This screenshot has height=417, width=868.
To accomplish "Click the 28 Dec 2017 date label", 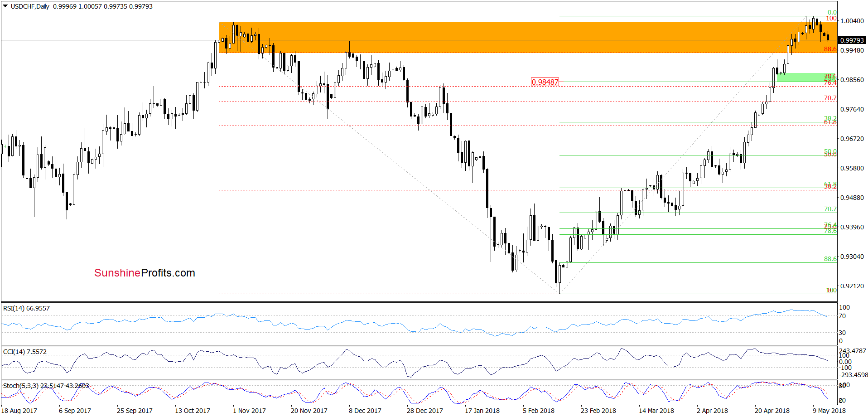I will (425, 411).
